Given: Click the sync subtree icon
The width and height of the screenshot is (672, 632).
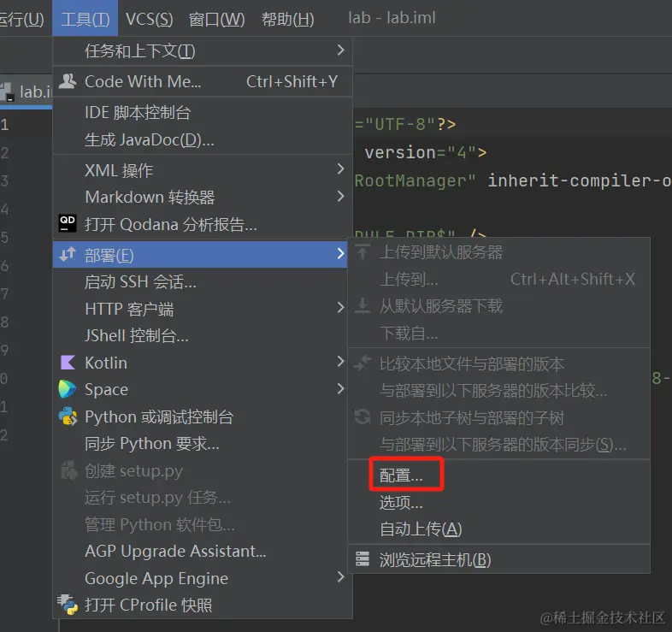Looking at the screenshot, I should [x=363, y=416].
